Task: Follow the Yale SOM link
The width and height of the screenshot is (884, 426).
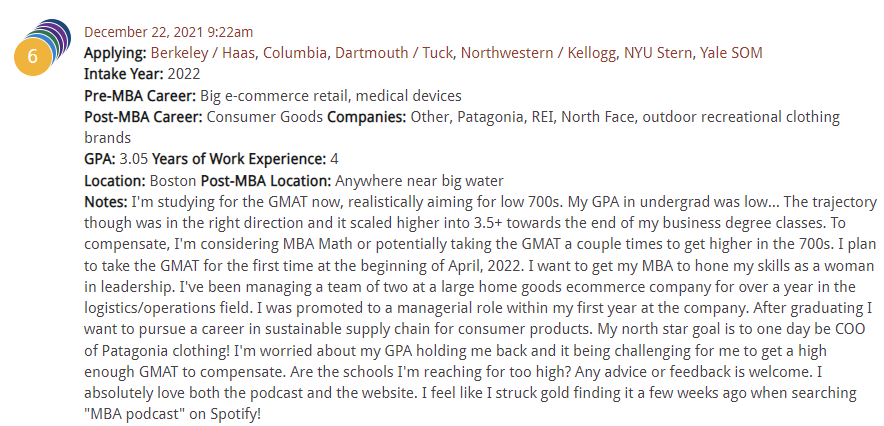Action: [731, 54]
